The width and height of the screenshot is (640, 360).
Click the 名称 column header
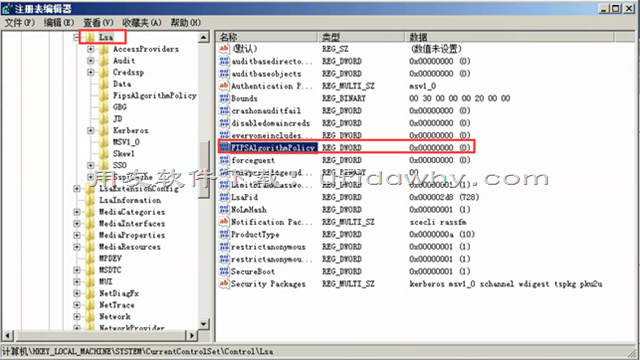pos(267,37)
